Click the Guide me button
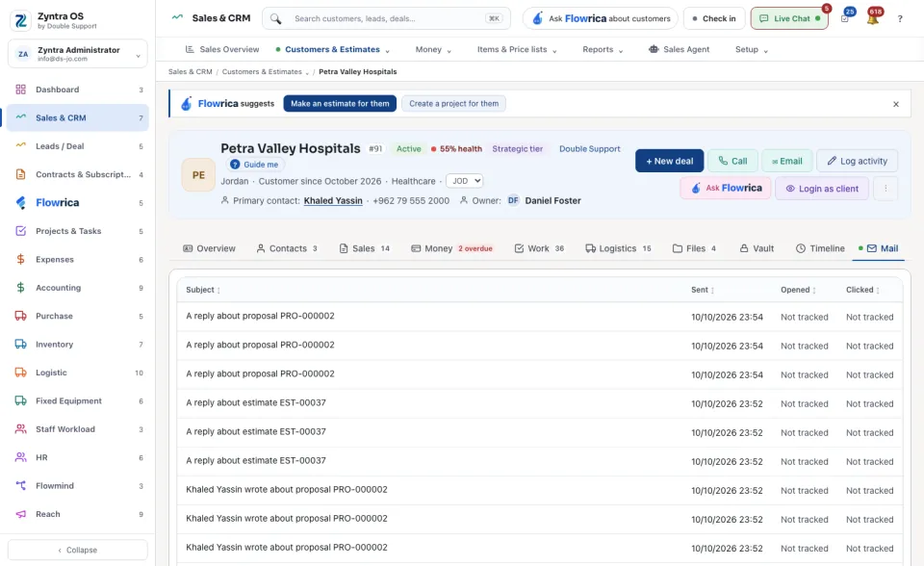The image size is (924, 566). coord(254,165)
